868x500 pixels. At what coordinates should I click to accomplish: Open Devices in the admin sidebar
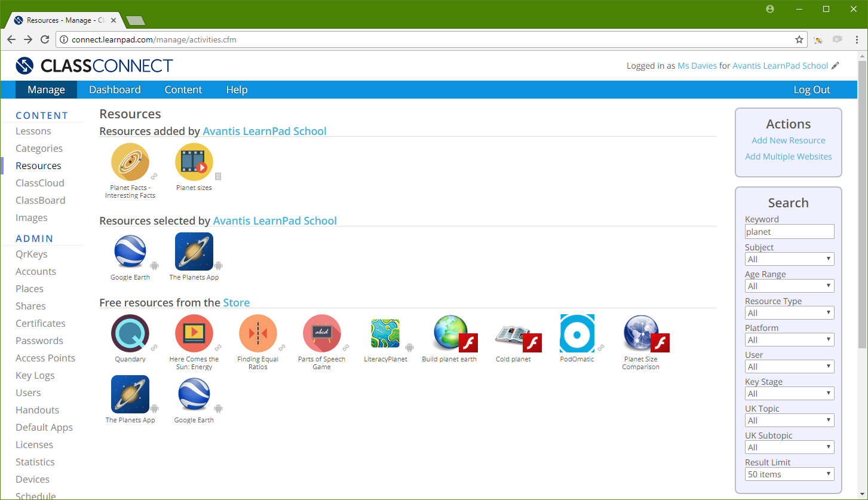click(x=33, y=480)
